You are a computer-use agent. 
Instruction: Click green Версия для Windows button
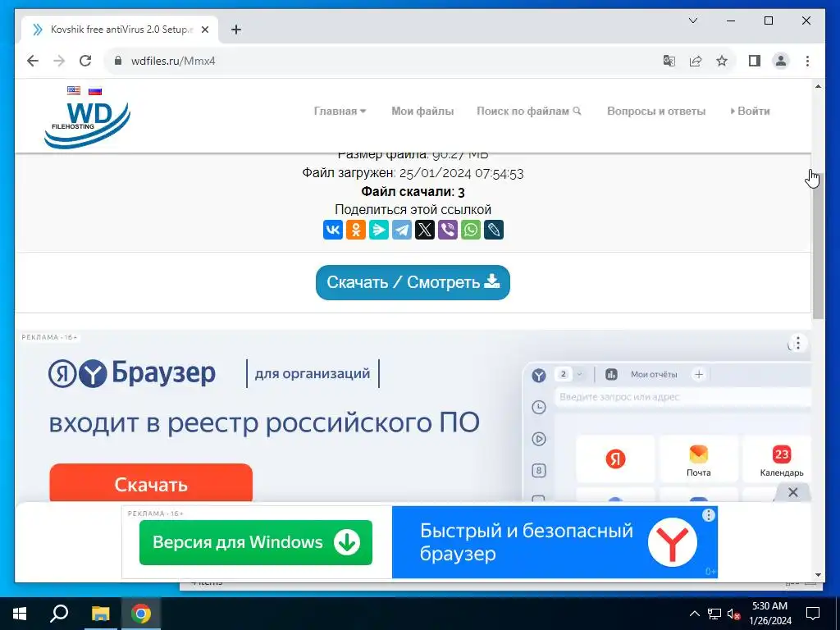tap(256, 542)
